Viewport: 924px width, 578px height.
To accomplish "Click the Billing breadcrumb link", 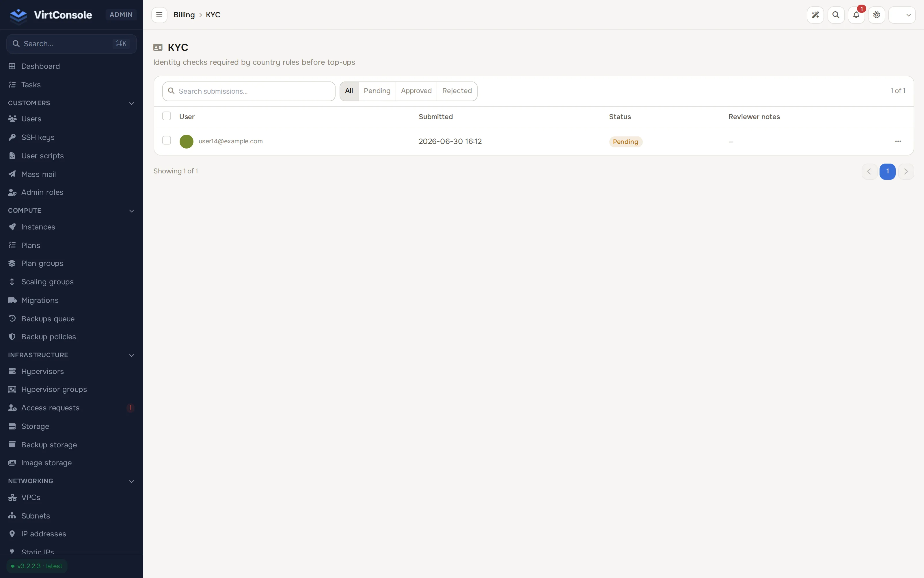I will [x=184, y=15].
